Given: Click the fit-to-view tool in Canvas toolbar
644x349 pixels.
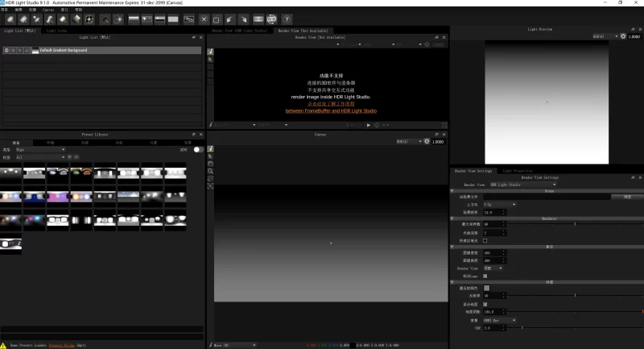Looking at the screenshot, I should [x=210, y=186].
